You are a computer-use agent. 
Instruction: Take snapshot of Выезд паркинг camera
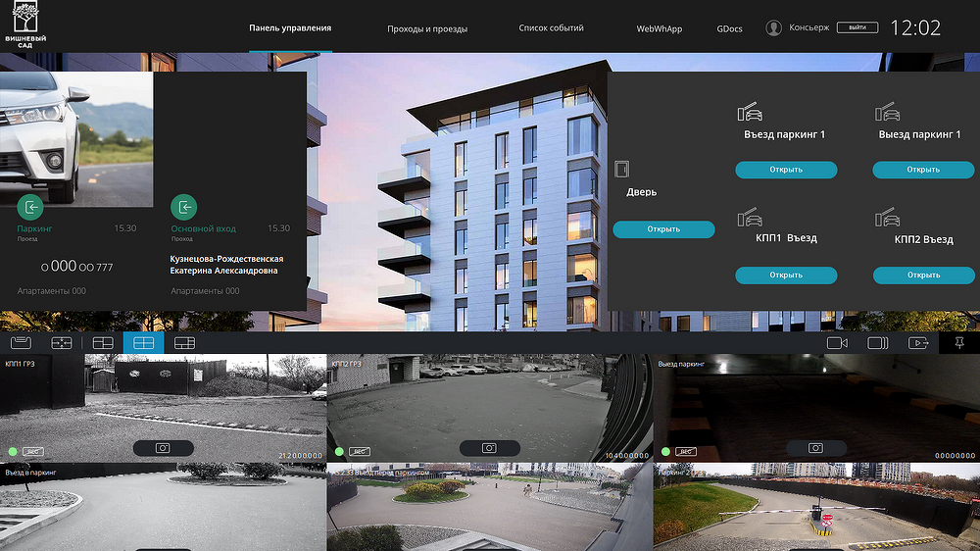pyautogui.click(x=815, y=448)
